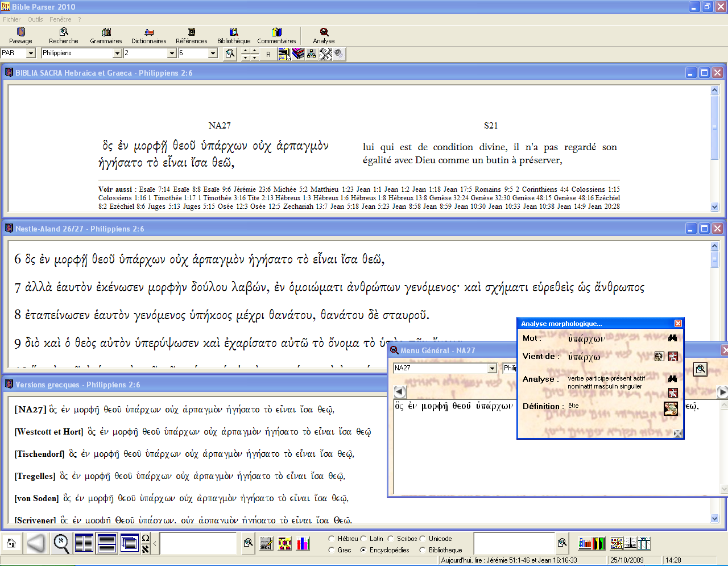Select the Scribos radio button

click(x=391, y=539)
